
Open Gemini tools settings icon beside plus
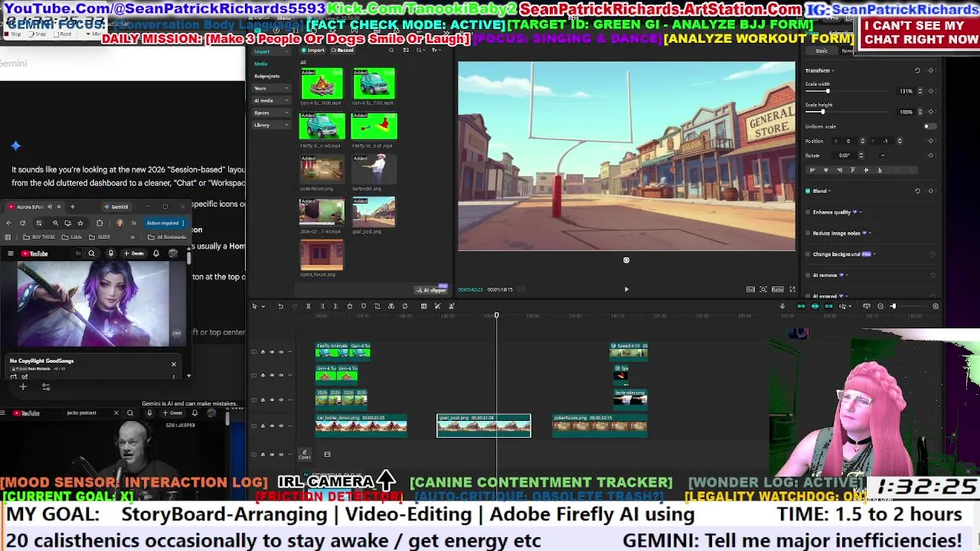point(46,387)
